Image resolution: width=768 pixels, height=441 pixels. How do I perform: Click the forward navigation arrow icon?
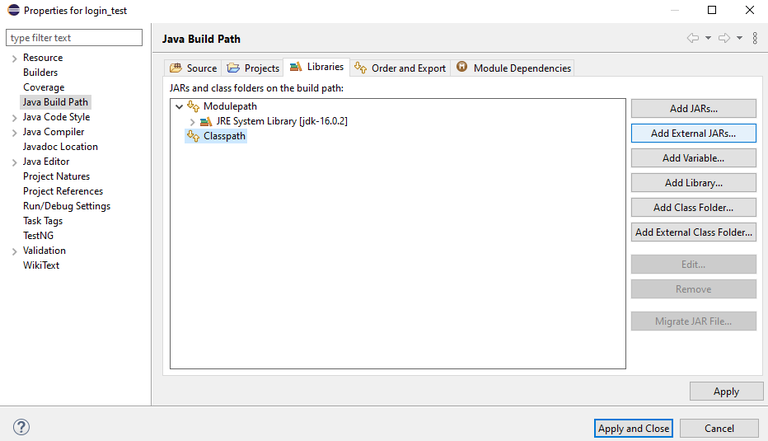click(x=725, y=38)
